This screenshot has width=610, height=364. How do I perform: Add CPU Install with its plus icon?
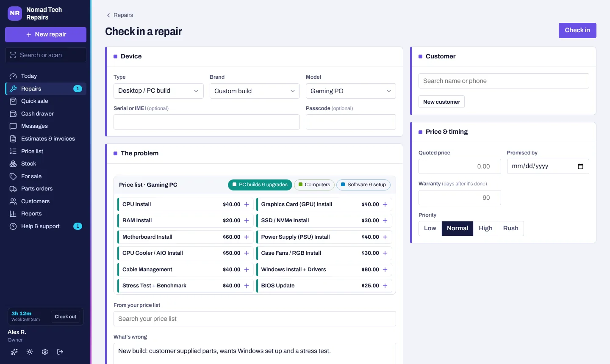point(247,204)
